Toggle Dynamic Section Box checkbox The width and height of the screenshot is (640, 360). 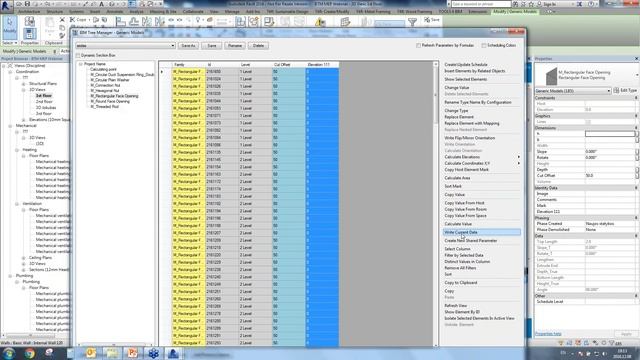tap(78, 55)
